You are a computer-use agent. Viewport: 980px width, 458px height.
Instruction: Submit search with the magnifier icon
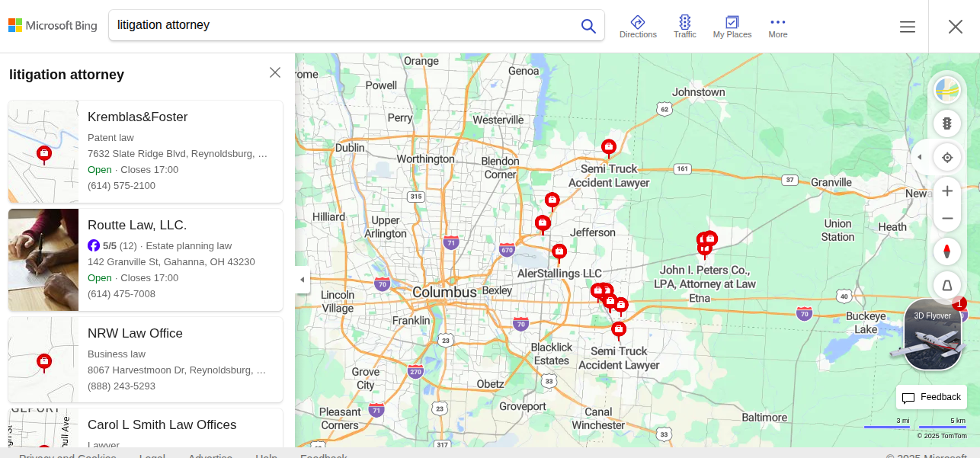[588, 26]
